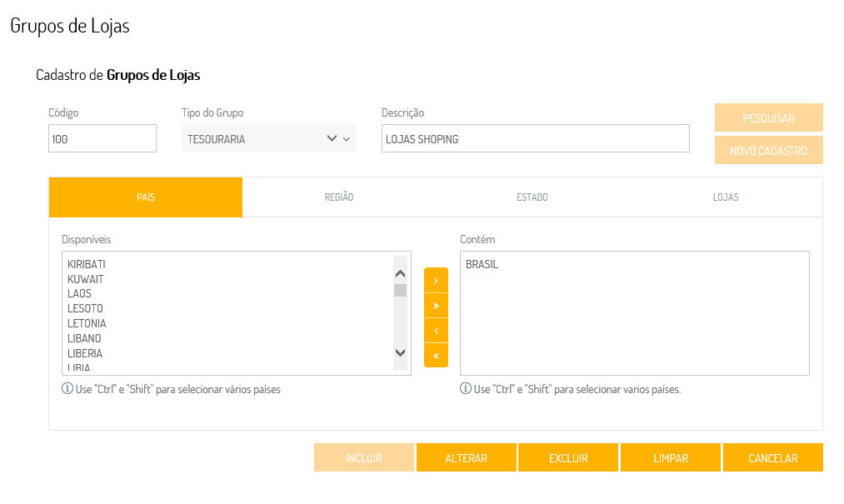844x504 pixels.
Task: Move all countries to Contém list
Action: coord(436,306)
